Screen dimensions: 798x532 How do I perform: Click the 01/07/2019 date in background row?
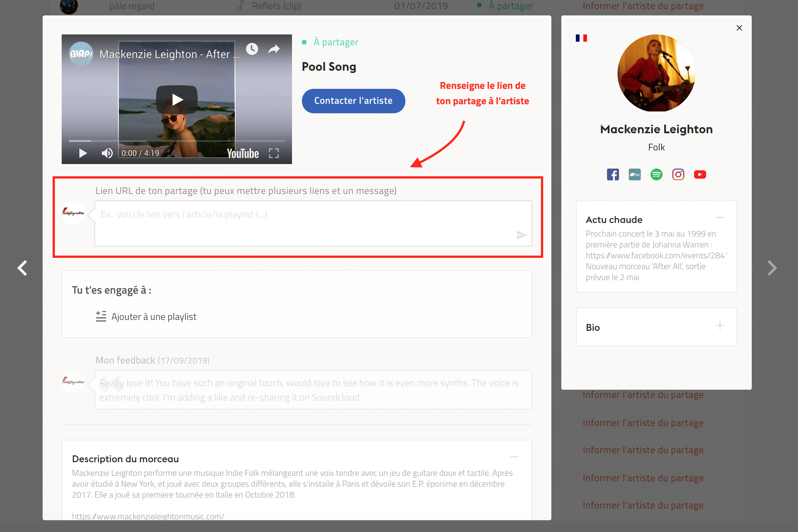[421, 6]
